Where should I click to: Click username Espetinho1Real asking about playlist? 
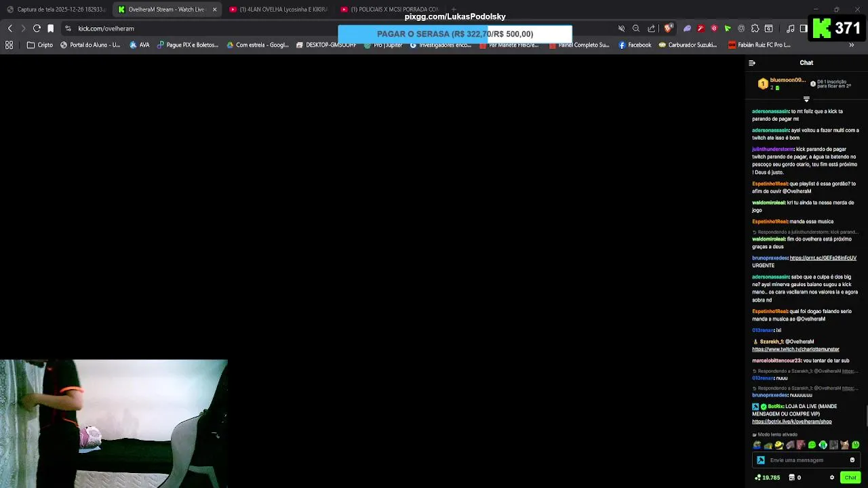pyautogui.click(x=770, y=184)
